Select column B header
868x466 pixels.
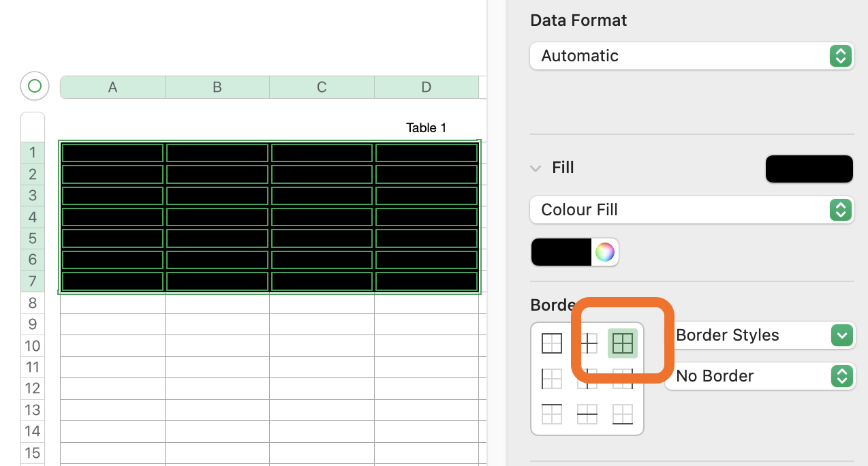[x=217, y=87]
